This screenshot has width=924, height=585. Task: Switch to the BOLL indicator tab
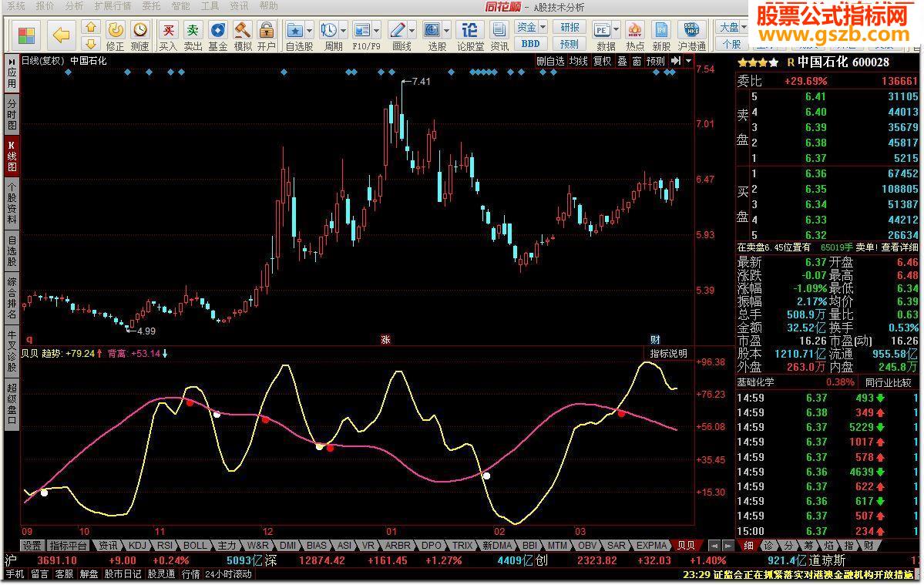(x=195, y=546)
